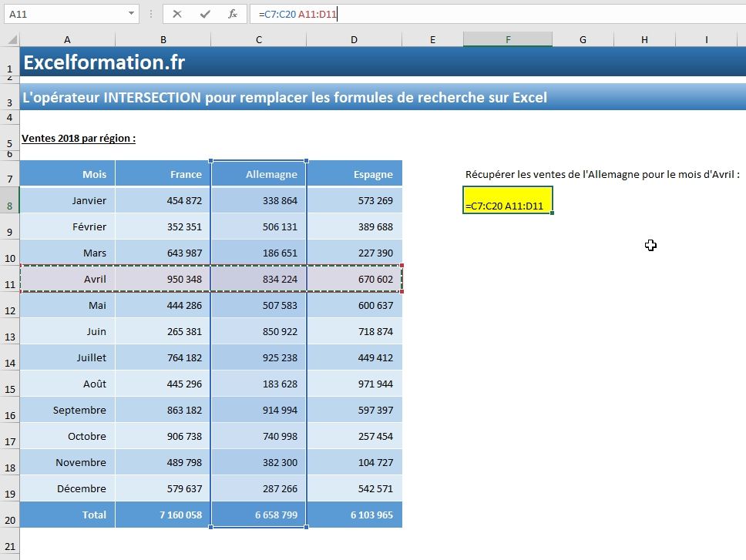This screenshot has width=746, height=560.
Task: Click the Excelformation.fr title banner
Action: [382, 62]
